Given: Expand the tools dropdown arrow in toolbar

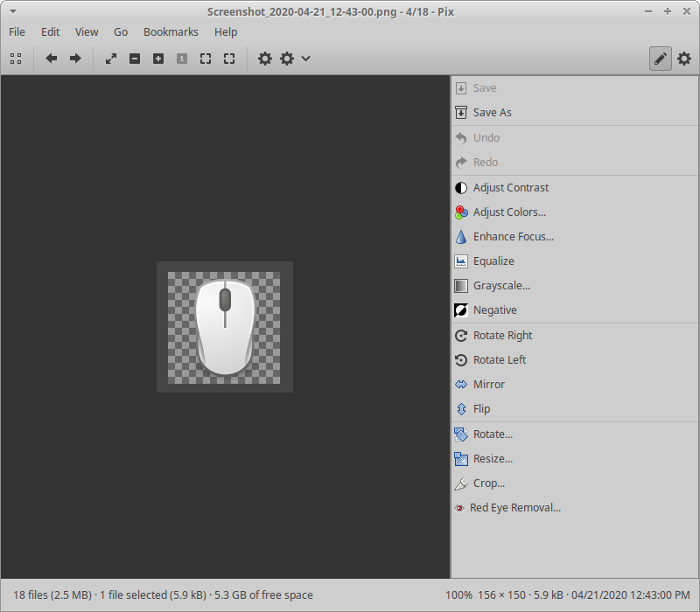Looking at the screenshot, I should click(305, 59).
